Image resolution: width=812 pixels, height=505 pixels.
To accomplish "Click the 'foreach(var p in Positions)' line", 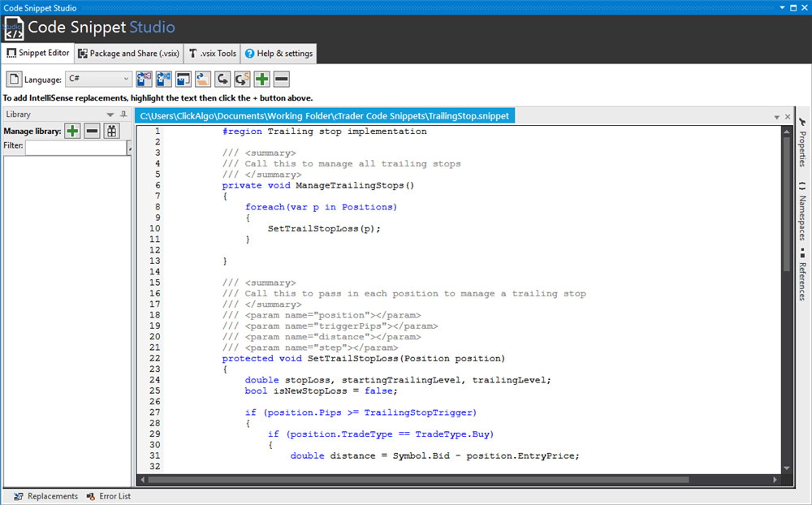I will (x=321, y=207).
